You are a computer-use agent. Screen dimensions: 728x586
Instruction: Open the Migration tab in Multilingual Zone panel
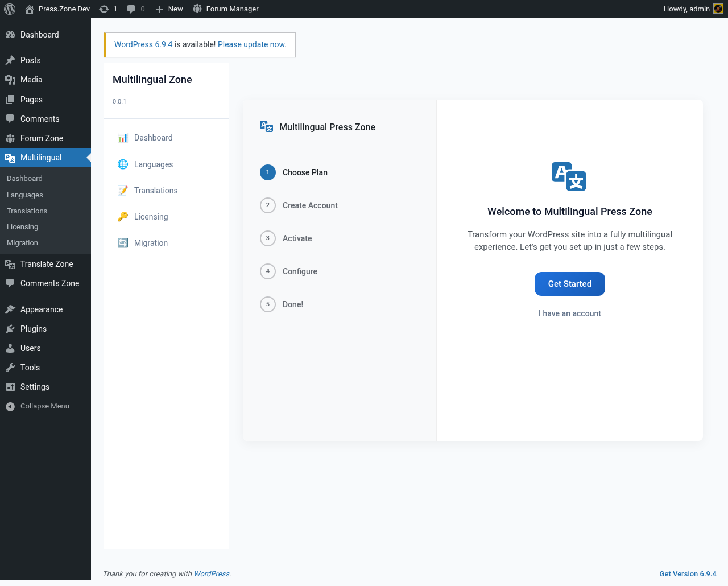(166, 243)
